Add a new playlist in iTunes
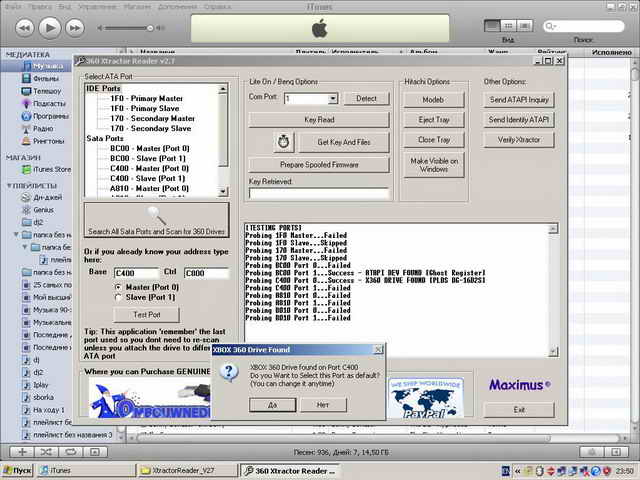640x480 pixels. 22,452
